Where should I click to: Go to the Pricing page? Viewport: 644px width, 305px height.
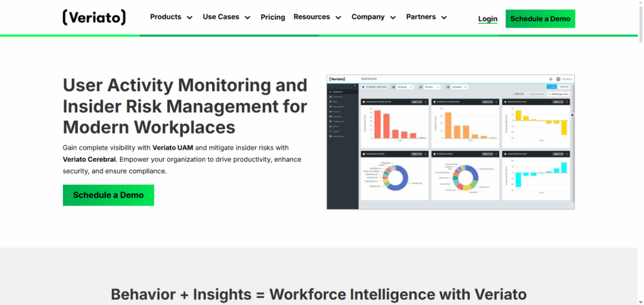coord(273,17)
